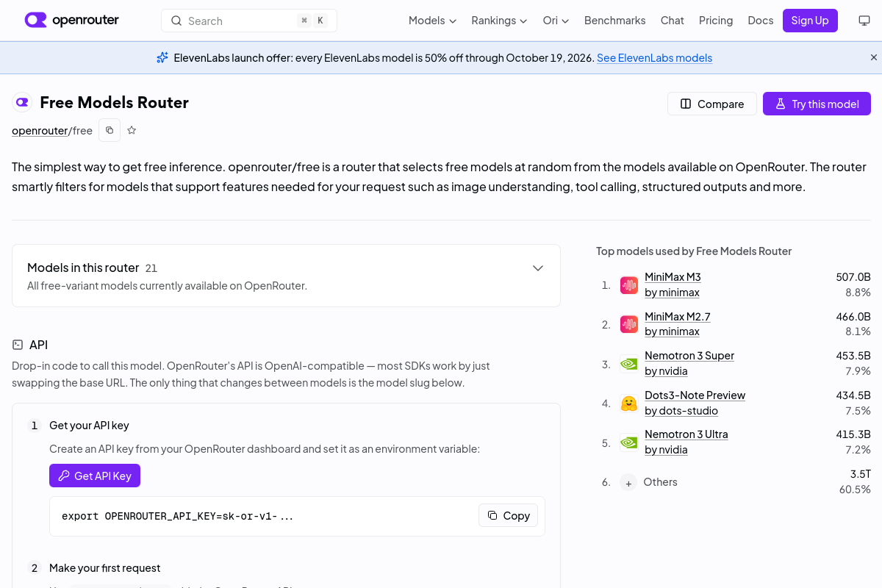The height and width of the screenshot is (588, 882).
Task: Click the Dots3-Note Preview emoji icon
Action: pyautogui.click(x=629, y=403)
